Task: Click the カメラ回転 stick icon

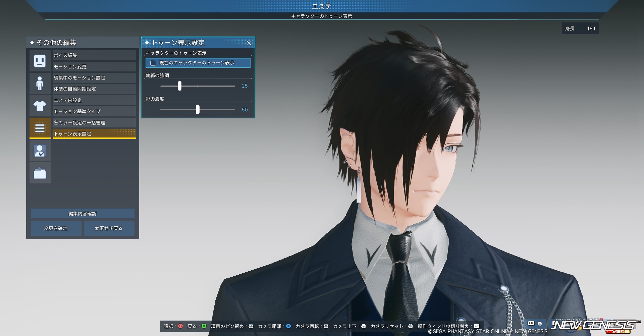Action: coord(326,326)
